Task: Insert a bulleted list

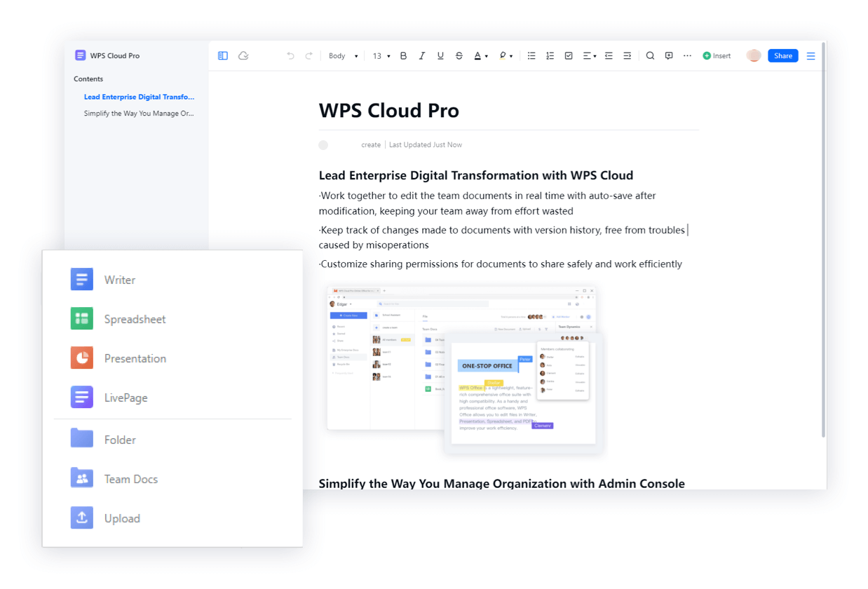Action: [531, 56]
